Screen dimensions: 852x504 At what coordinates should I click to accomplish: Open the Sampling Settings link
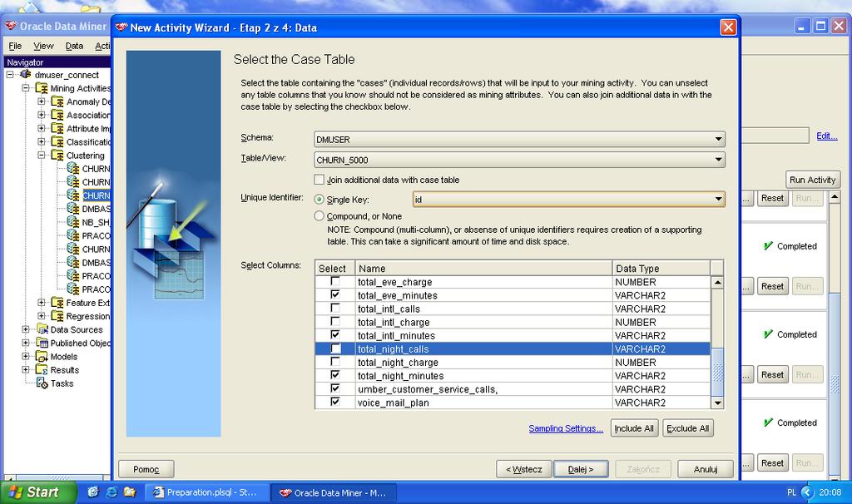pyautogui.click(x=566, y=428)
